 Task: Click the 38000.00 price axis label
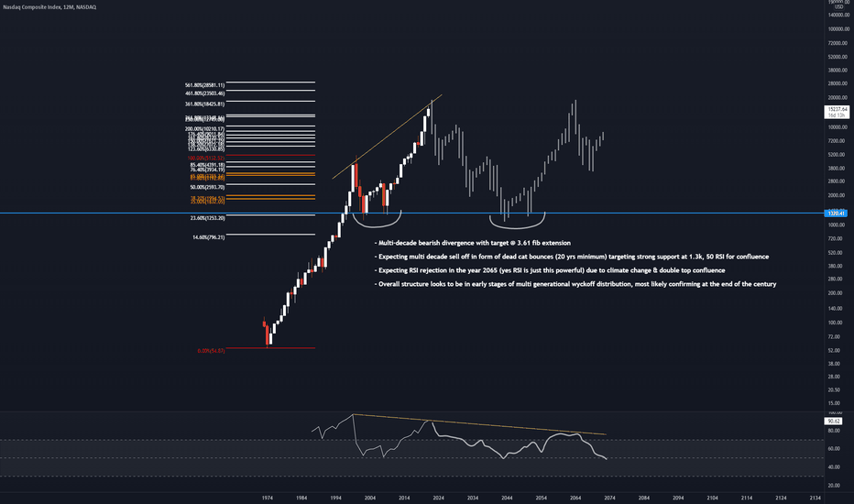838,71
